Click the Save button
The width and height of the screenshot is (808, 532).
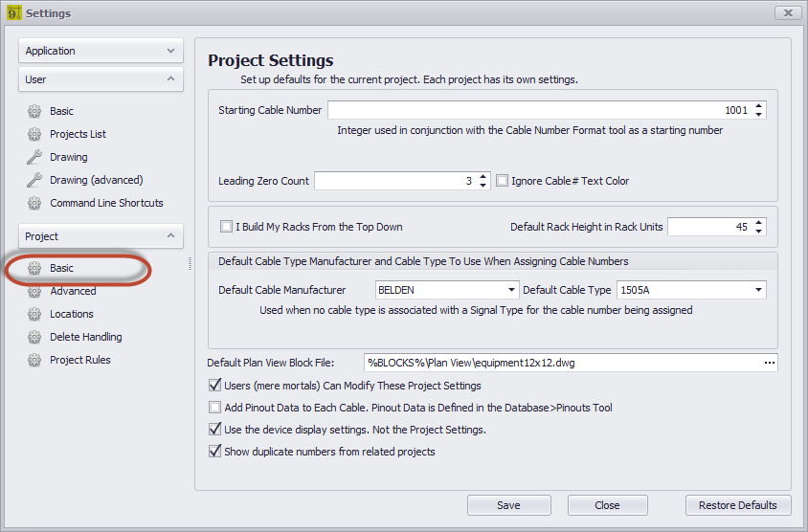coord(508,505)
